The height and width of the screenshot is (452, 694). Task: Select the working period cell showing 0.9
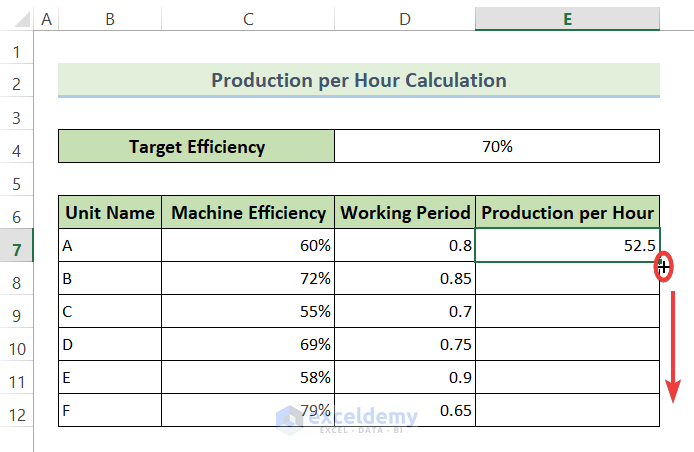tap(405, 377)
